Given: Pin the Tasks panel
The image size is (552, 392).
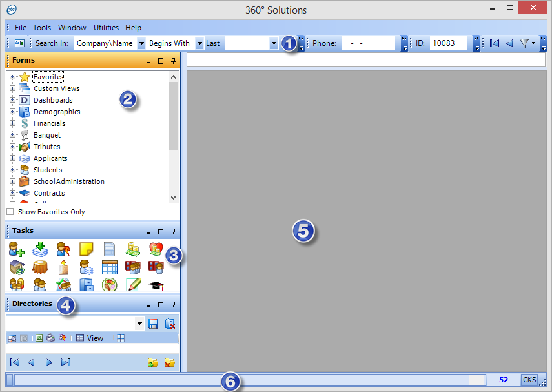Looking at the screenshot, I should pyautogui.click(x=173, y=231).
